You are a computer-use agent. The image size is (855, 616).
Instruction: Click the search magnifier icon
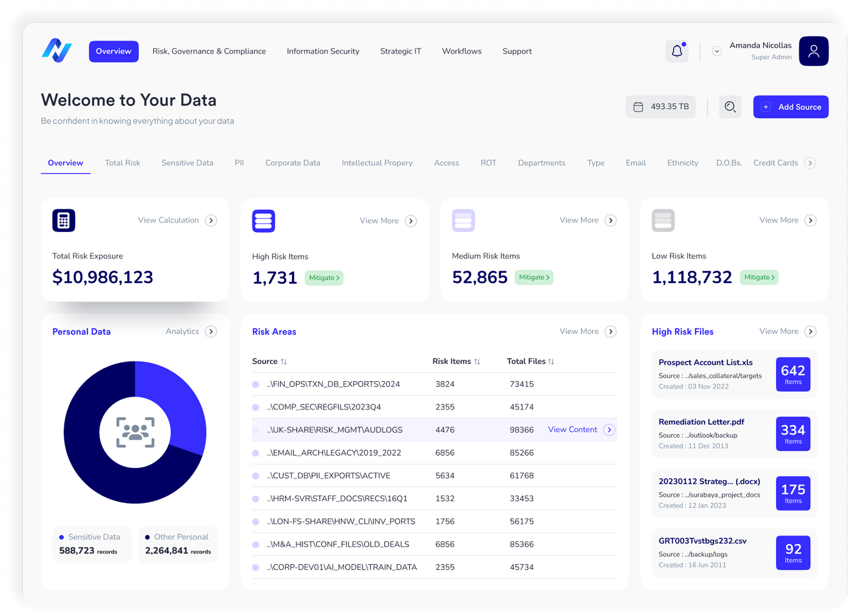click(730, 107)
